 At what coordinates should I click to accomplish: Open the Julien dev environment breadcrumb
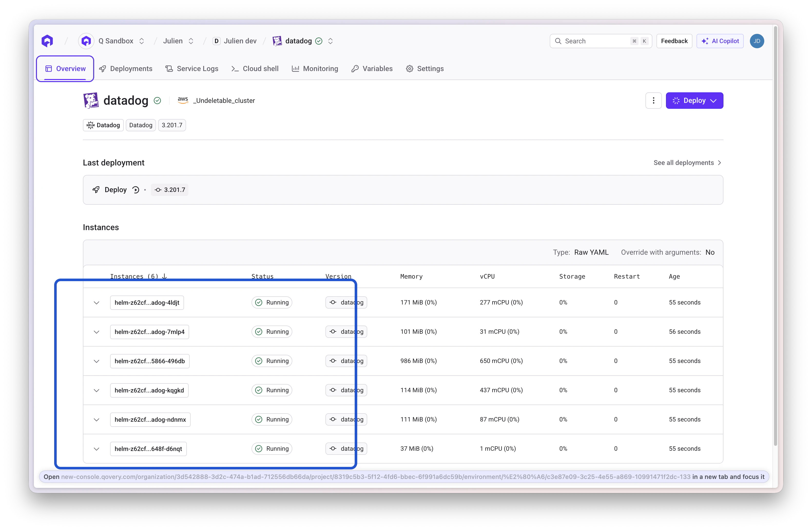[x=240, y=41]
